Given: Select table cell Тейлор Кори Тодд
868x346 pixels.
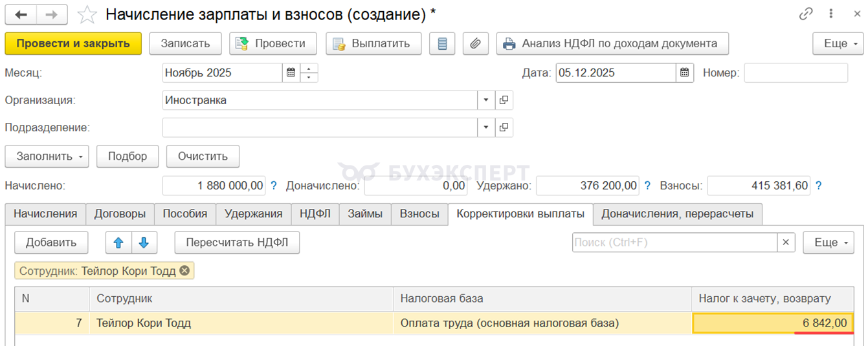Looking at the screenshot, I should coord(241,323).
